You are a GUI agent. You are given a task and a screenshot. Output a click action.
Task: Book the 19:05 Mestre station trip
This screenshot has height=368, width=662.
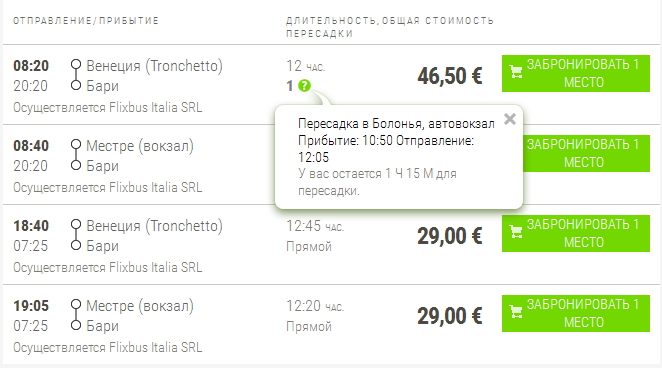[575, 314]
